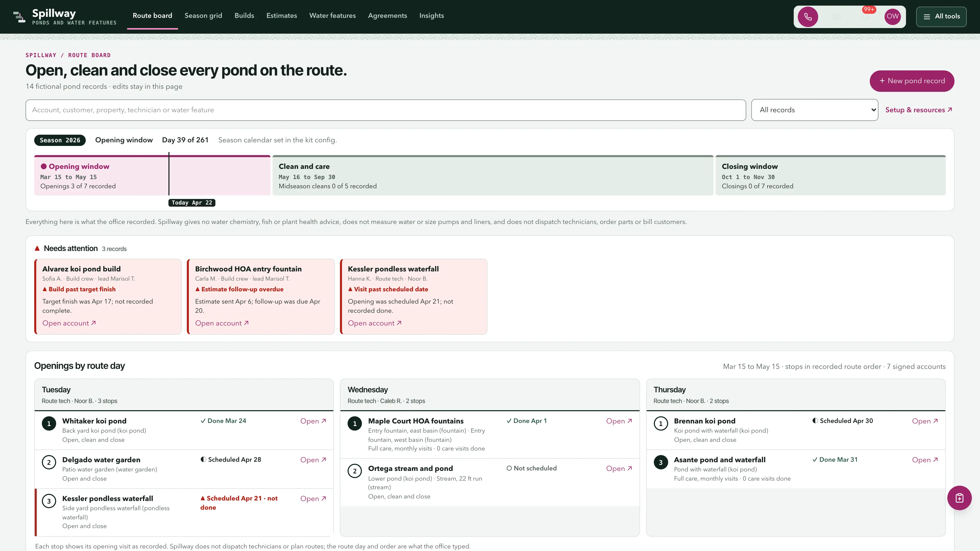Viewport: 980px width, 551px height.
Task: Switch to the Season grid tab
Action: tap(203, 16)
